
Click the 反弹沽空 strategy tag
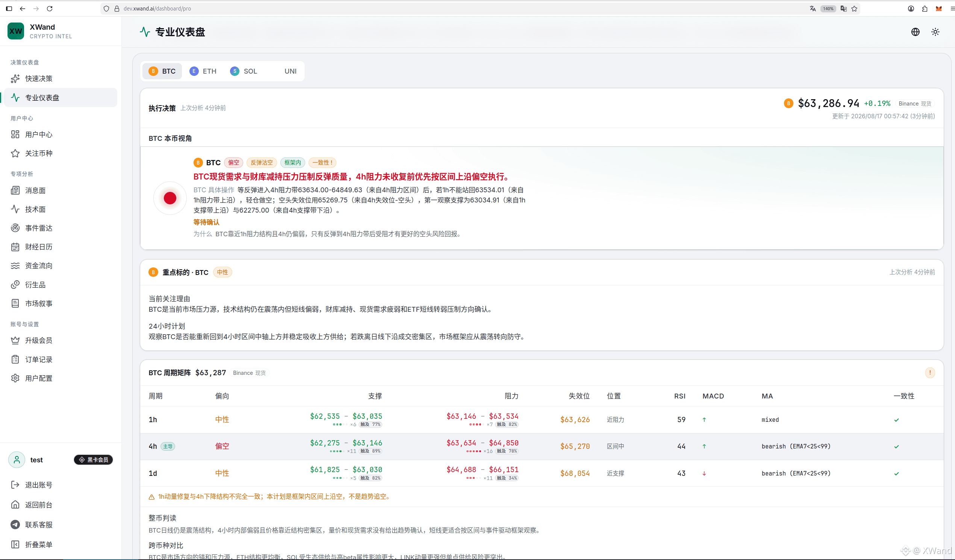[x=262, y=162]
